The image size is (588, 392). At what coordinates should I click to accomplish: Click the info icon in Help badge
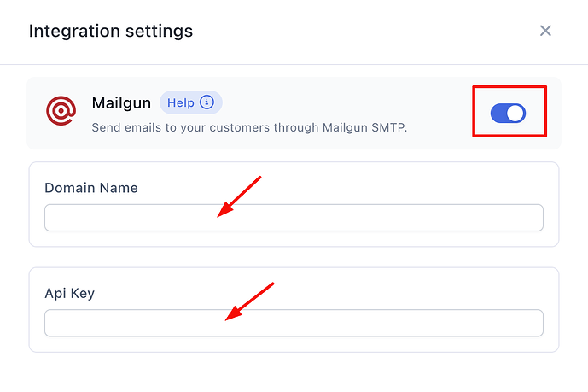(x=207, y=102)
